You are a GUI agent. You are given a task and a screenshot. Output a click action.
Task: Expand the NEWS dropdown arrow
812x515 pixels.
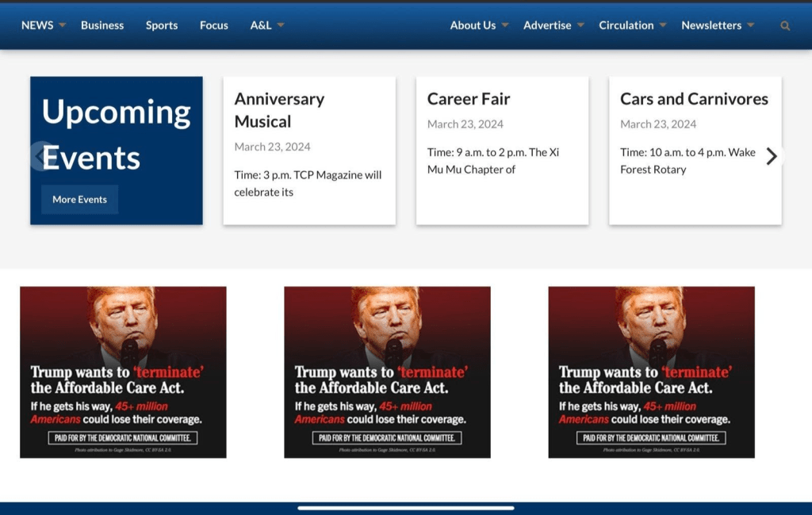pos(63,25)
